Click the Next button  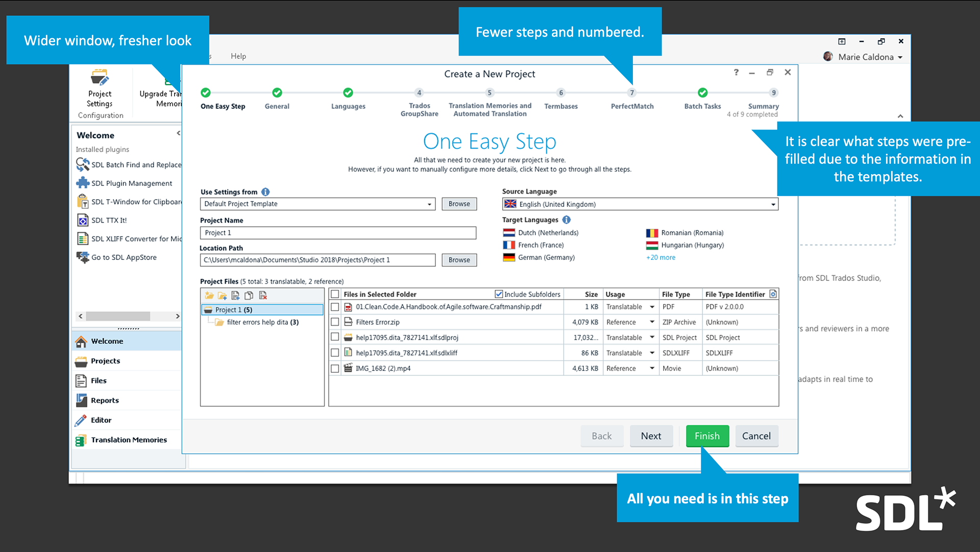click(x=651, y=436)
